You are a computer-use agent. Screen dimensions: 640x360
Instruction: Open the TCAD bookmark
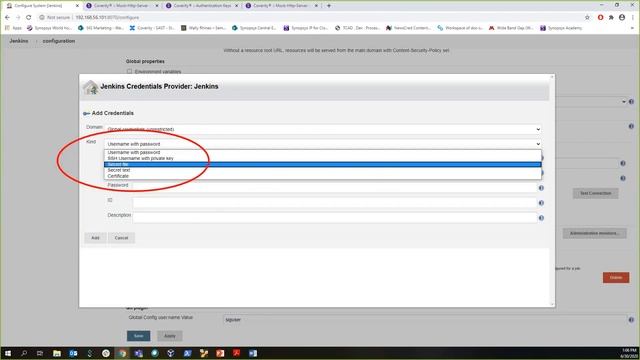click(357, 28)
